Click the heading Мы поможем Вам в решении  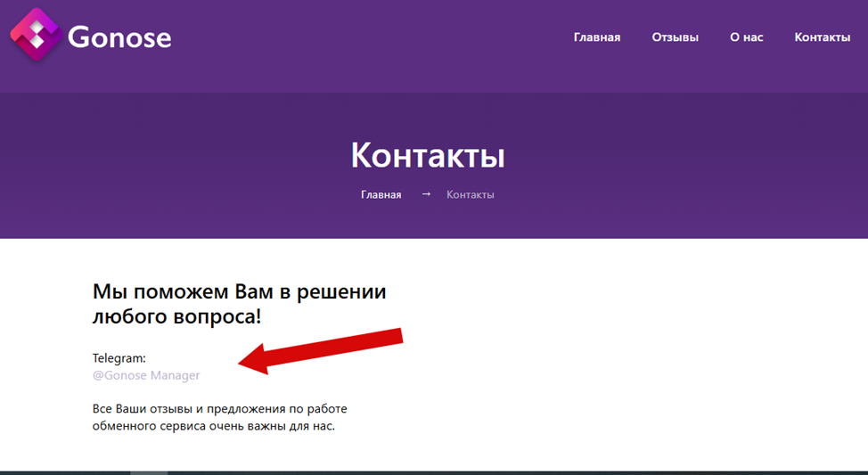pyautogui.click(x=239, y=291)
